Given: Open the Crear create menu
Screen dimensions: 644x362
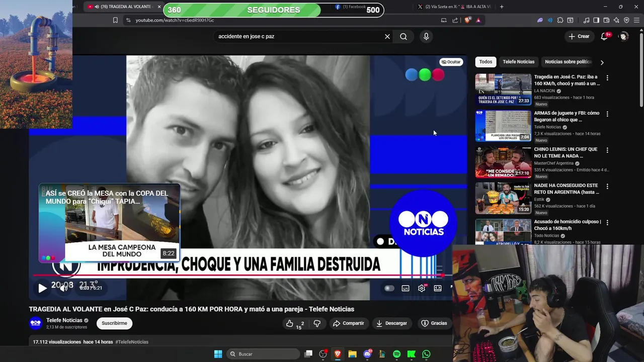Looking at the screenshot, I should coord(579,36).
